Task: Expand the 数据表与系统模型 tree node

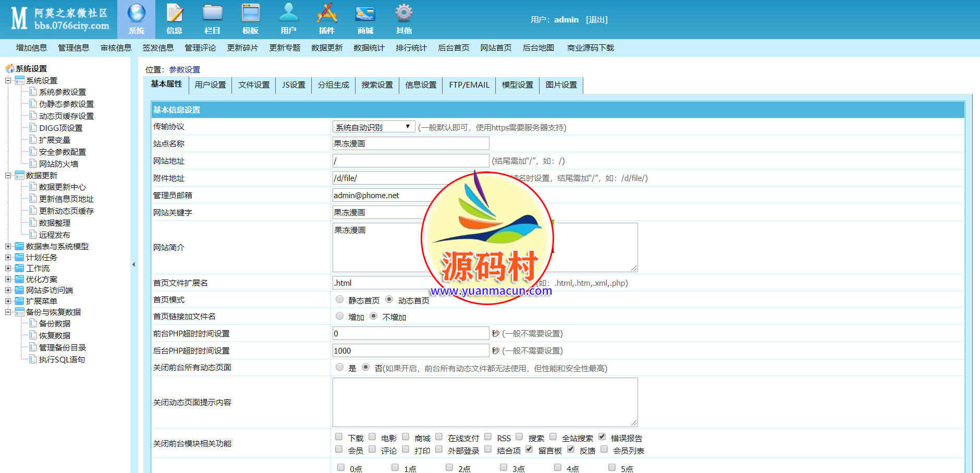Action: [x=8, y=246]
